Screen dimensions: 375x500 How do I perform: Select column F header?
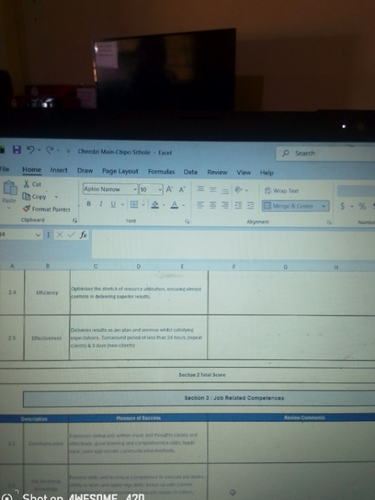pyautogui.click(x=234, y=267)
